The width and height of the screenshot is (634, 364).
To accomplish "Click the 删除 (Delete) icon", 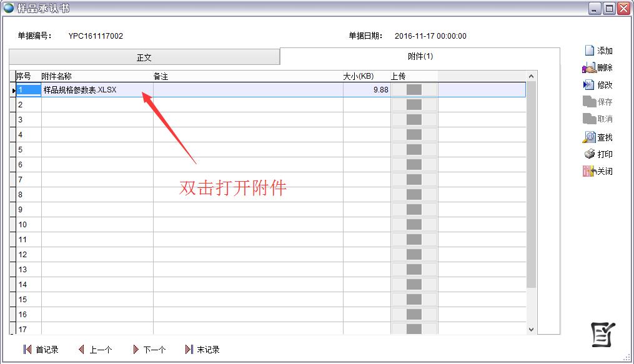I will [590, 67].
